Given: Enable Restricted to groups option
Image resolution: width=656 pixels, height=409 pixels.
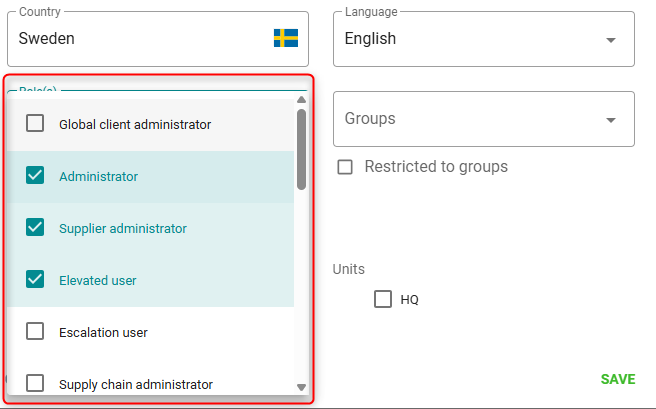Looking at the screenshot, I should pyautogui.click(x=345, y=167).
